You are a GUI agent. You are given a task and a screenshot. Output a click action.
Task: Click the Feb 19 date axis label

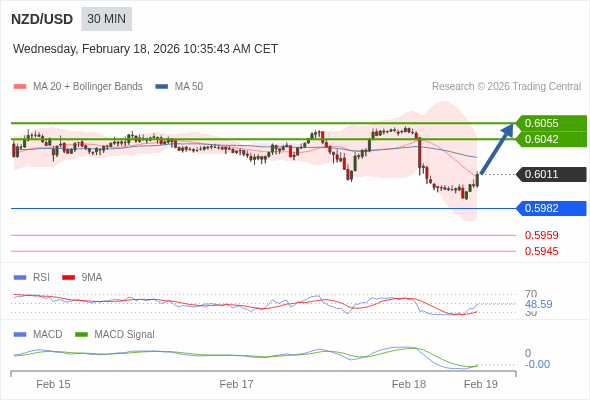click(481, 384)
